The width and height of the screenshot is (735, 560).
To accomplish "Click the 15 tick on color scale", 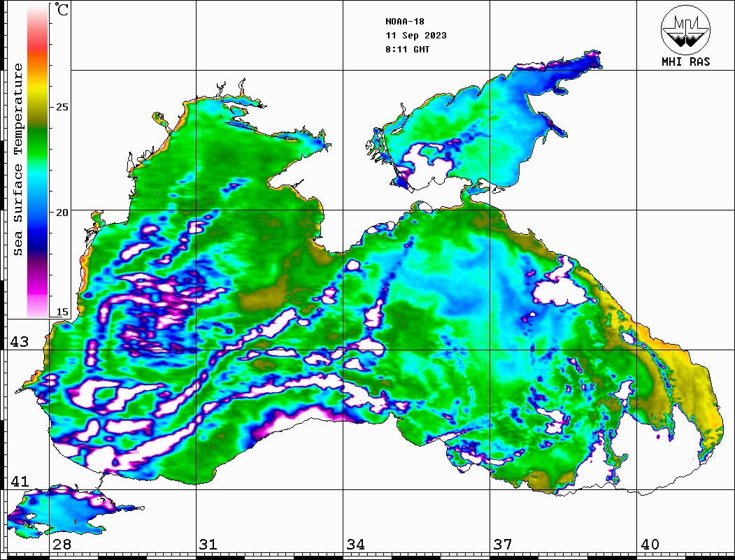I will 62,312.
